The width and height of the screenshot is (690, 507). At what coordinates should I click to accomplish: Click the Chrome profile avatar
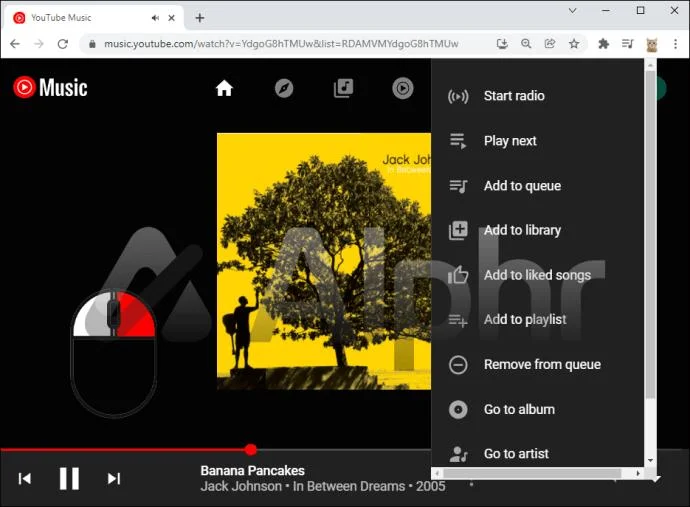[652, 44]
